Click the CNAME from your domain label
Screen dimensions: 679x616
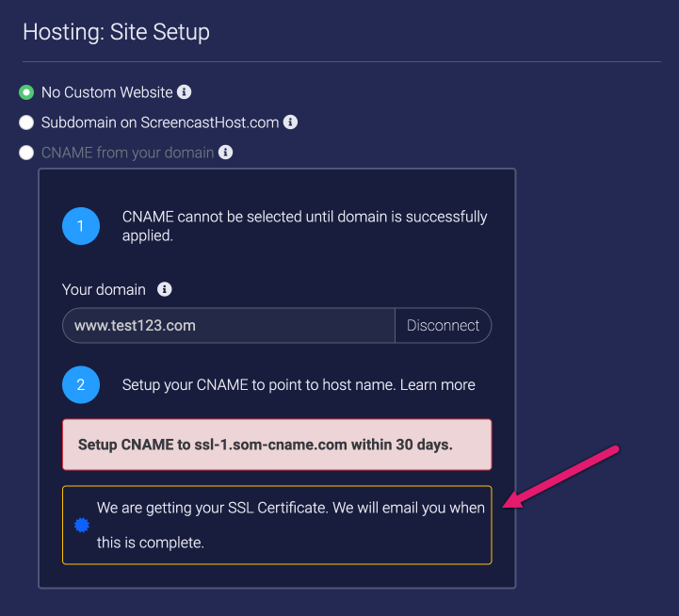(x=127, y=153)
